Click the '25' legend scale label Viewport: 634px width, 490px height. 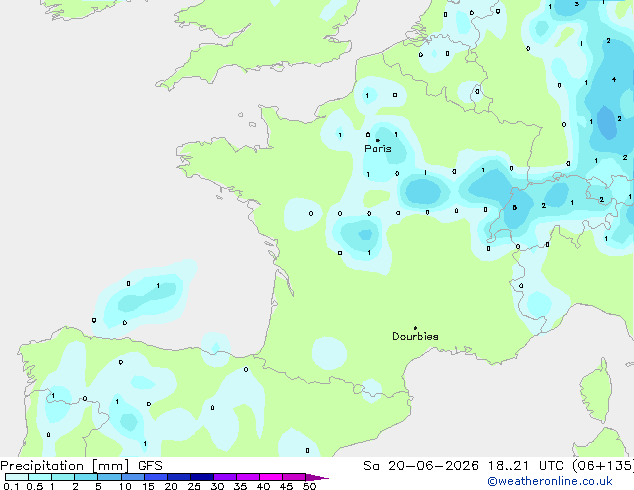pos(194,486)
